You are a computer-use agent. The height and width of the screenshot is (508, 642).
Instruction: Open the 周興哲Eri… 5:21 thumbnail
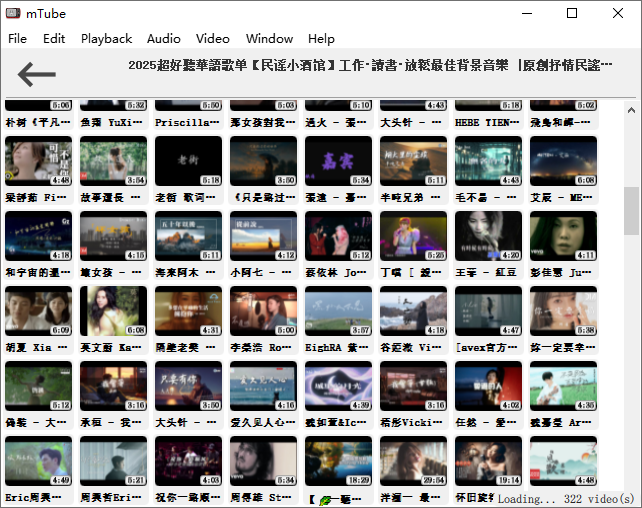[x=113, y=461]
